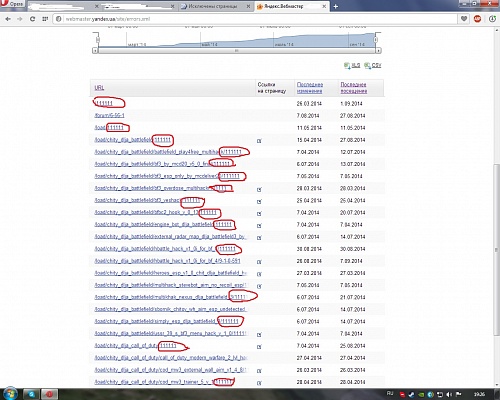Export the table as XLS

pyautogui.click(x=352, y=65)
